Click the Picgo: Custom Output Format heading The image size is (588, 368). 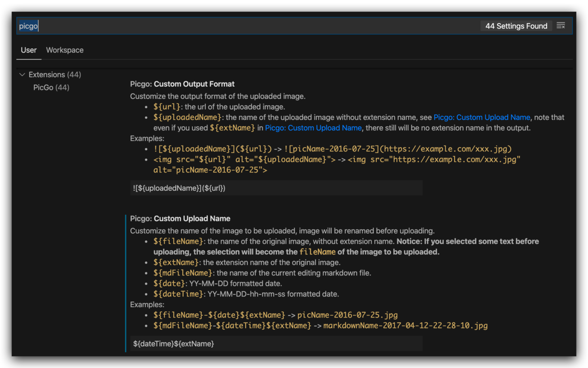click(182, 84)
